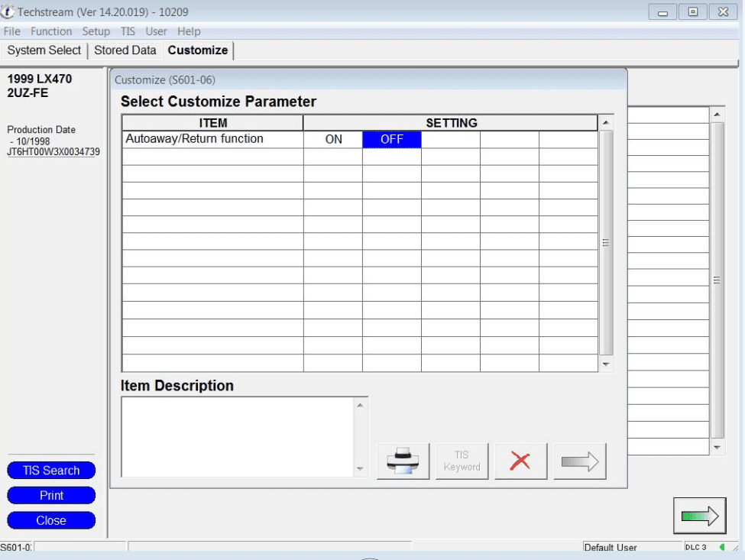Click the TIS Keyword button
This screenshot has height=560, width=745.
pyautogui.click(x=462, y=461)
